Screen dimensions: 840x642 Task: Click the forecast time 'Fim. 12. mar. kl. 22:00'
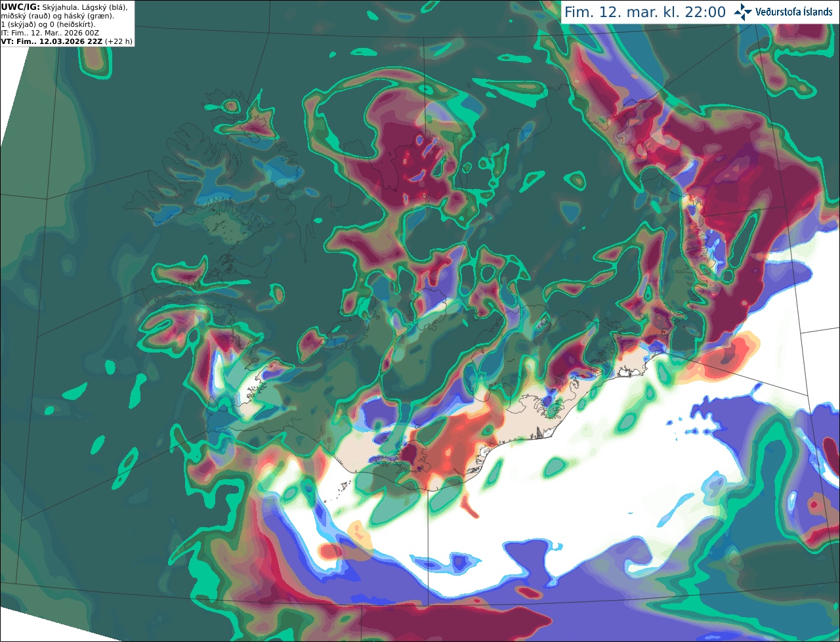645,12
